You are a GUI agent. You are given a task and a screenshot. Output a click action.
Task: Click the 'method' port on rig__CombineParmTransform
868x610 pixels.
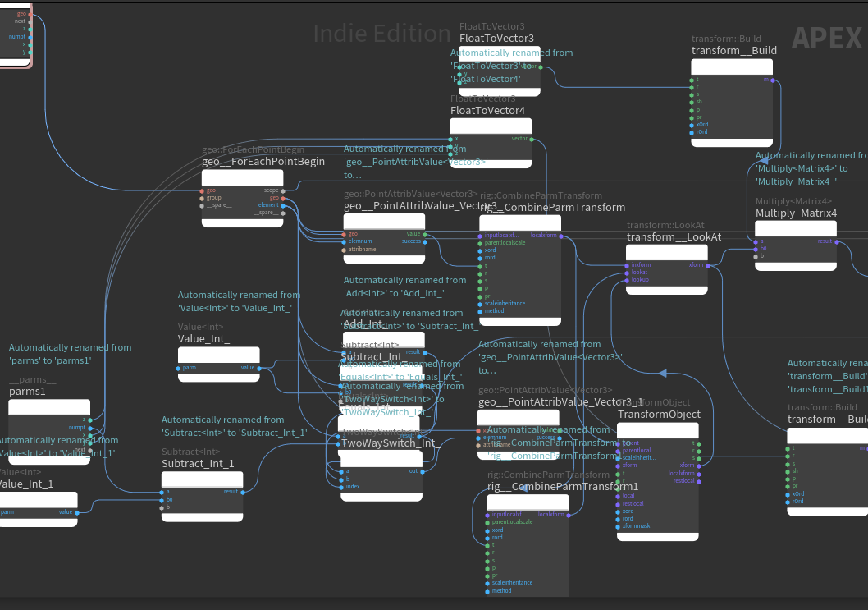[x=480, y=311]
